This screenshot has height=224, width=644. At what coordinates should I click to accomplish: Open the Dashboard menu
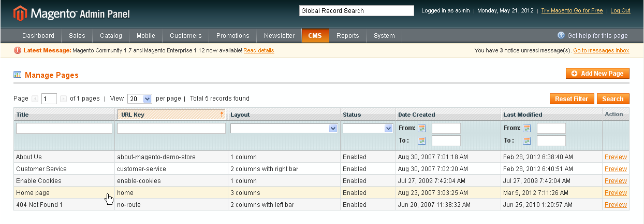(38, 36)
